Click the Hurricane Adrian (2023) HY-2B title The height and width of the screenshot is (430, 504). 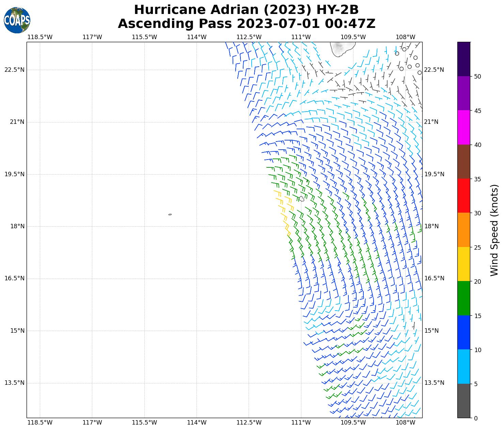pos(246,10)
